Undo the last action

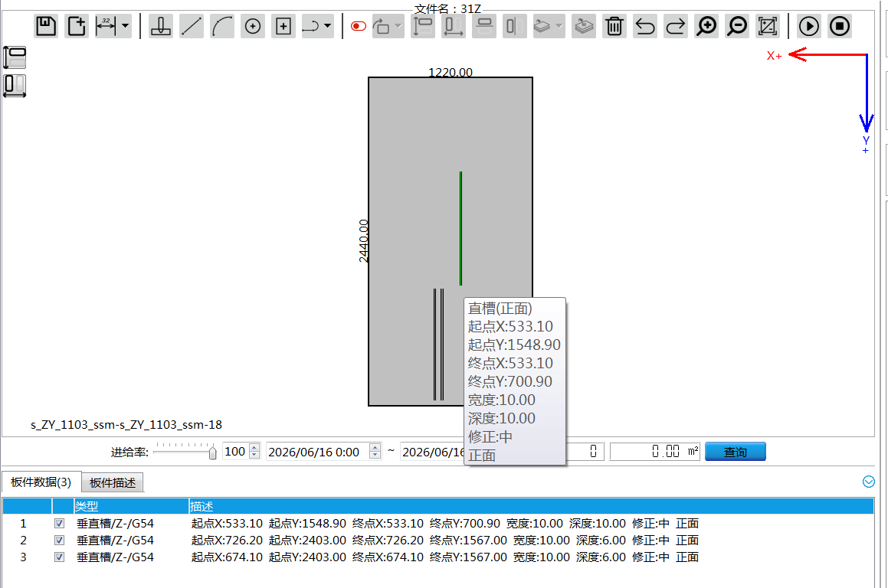(645, 26)
